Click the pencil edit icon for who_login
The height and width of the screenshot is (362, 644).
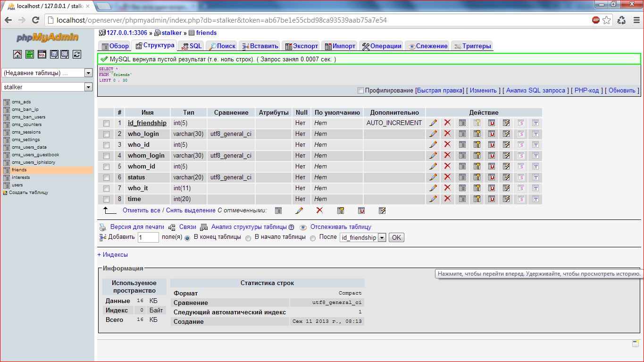[x=433, y=134]
